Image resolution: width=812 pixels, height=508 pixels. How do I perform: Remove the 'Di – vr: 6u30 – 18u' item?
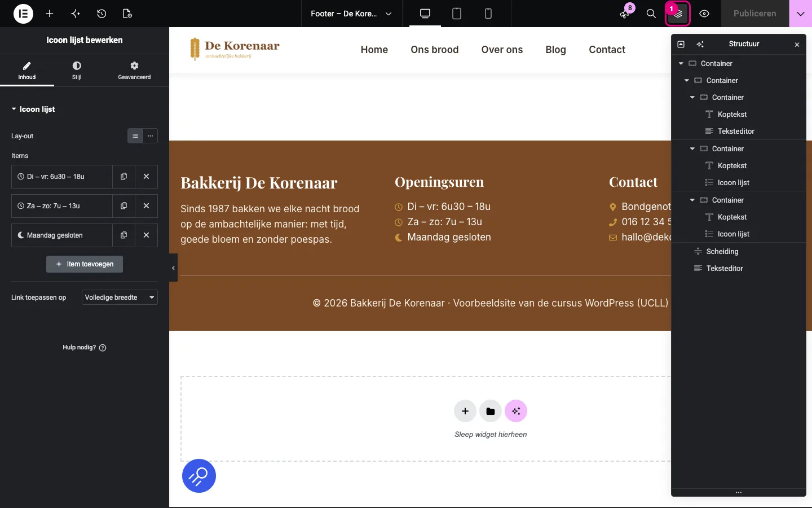[x=146, y=177]
